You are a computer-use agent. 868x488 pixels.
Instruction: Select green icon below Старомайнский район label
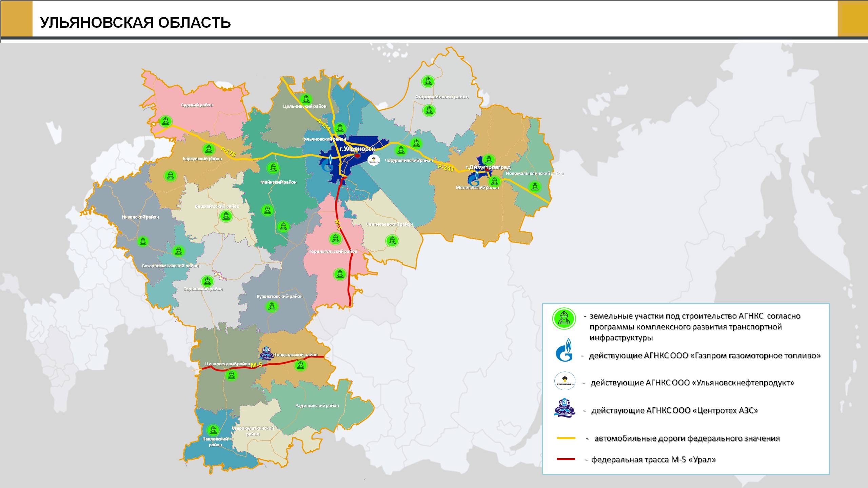coord(429,110)
